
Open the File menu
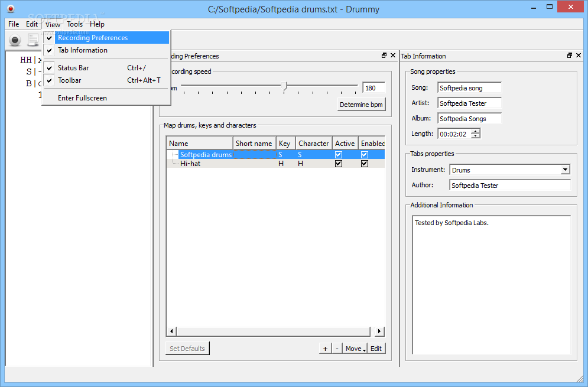click(14, 24)
